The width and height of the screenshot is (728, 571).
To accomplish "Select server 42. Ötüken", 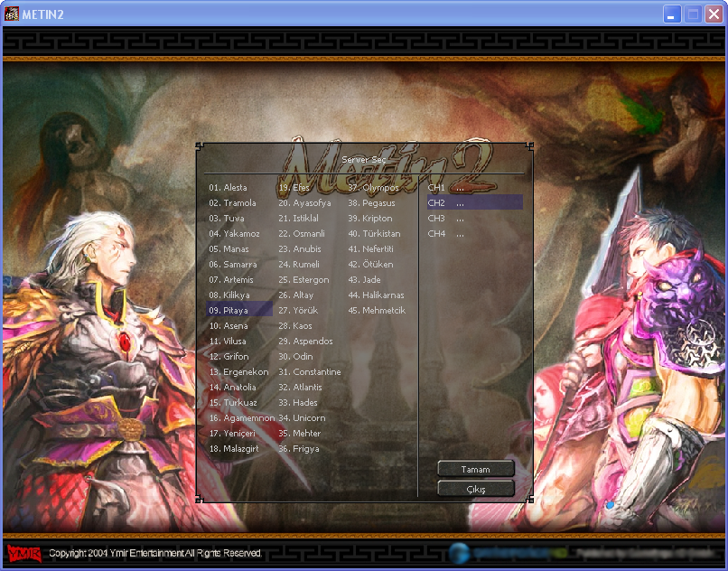I will coord(370,265).
